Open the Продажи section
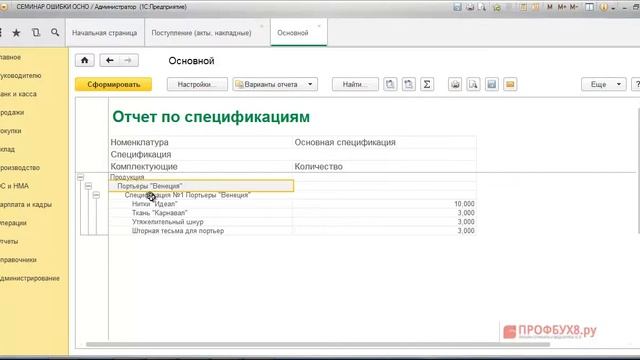This screenshot has height=360, width=640. [x=12, y=112]
